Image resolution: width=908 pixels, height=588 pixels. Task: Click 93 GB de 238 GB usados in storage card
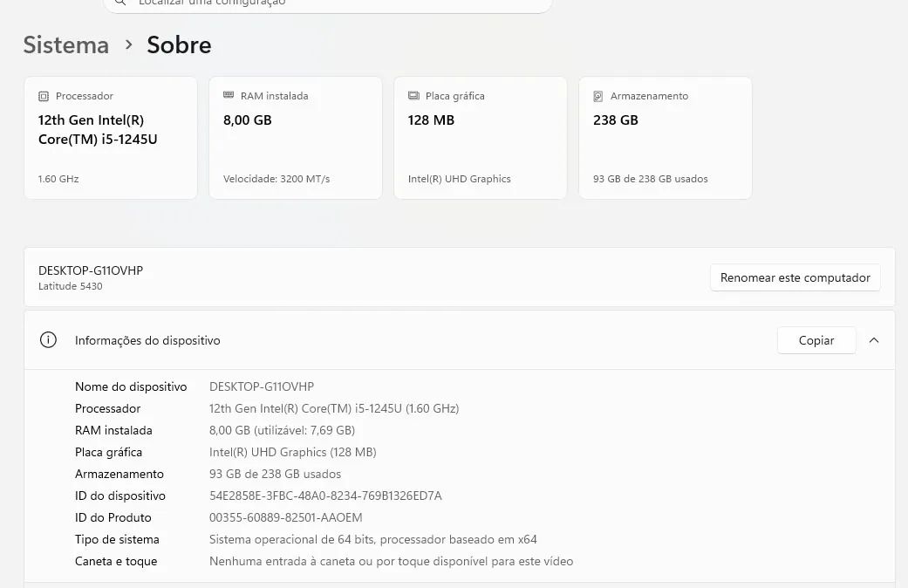pyautogui.click(x=651, y=179)
